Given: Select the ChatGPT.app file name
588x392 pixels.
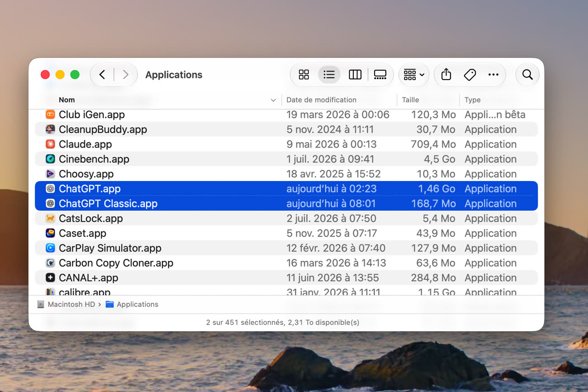Looking at the screenshot, I should [x=90, y=189].
